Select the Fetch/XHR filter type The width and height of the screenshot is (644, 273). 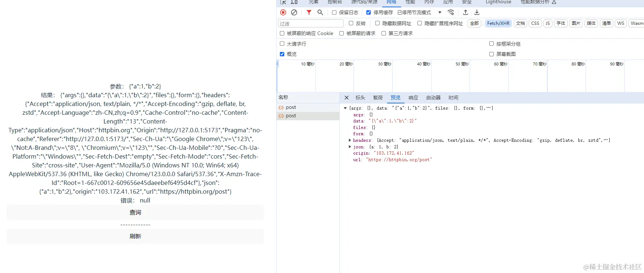coord(498,23)
